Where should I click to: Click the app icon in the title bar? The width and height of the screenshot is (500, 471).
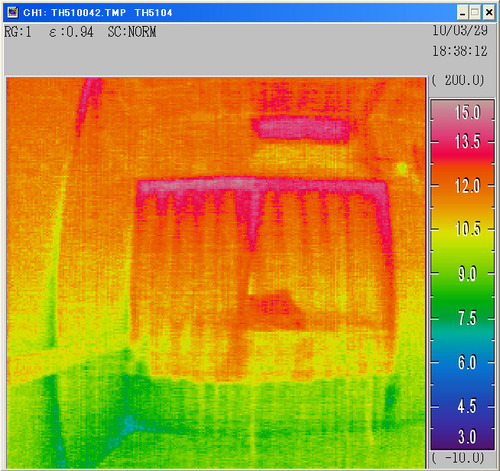tap(13, 13)
